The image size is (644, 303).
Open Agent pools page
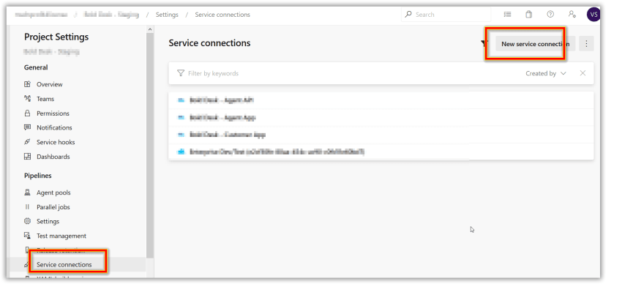click(x=53, y=192)
